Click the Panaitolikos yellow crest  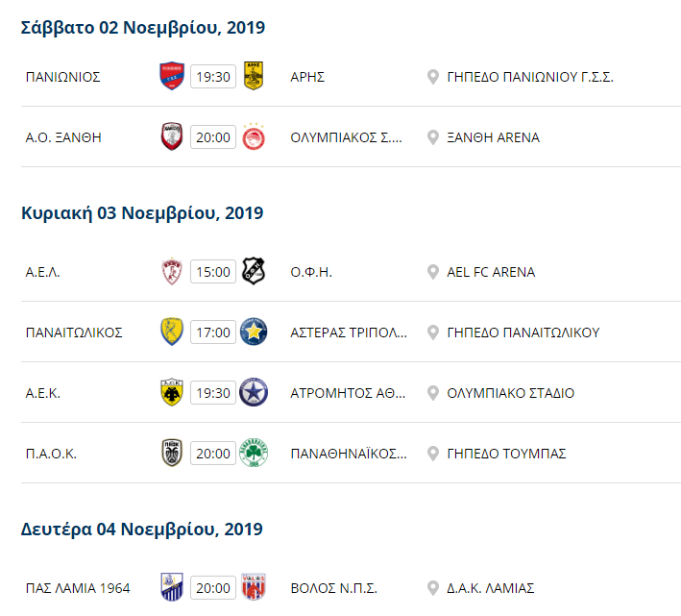171,333
